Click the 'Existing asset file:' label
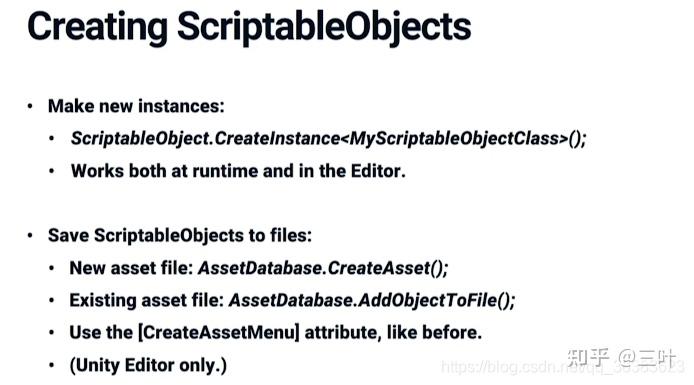Image resolution: width=694 pixels, height=385 pixels. (x=147, y=300)
